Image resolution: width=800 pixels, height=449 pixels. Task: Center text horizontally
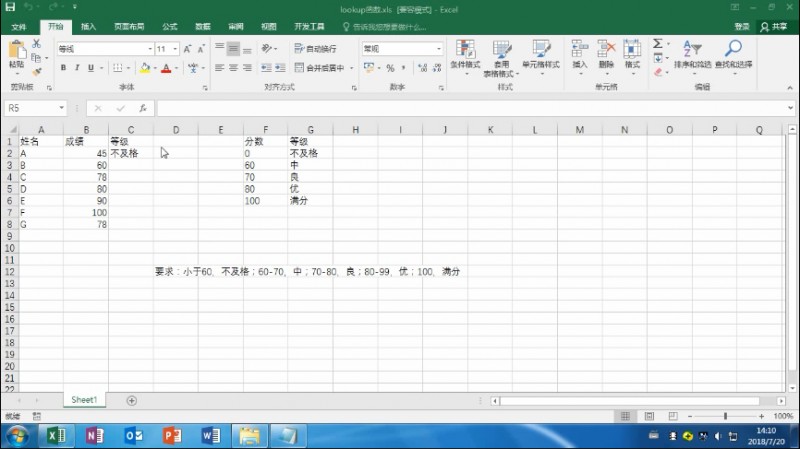[x=233, y=68]
